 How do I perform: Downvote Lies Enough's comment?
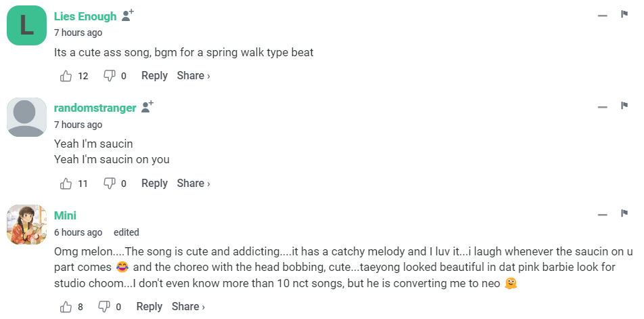click(109, 76)
